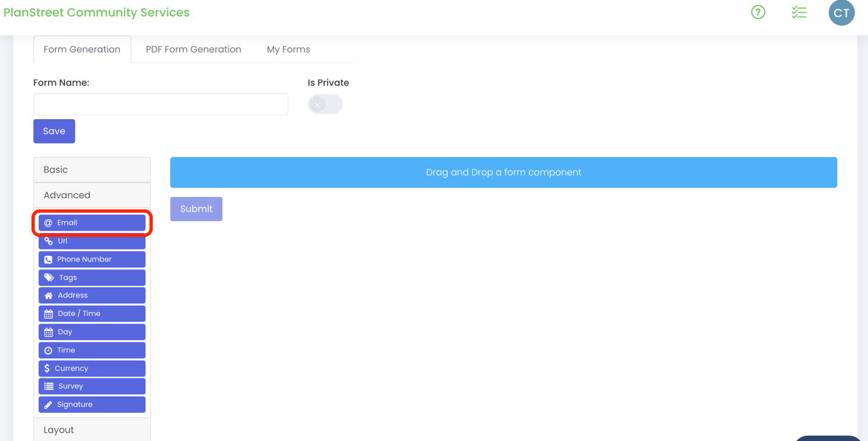Click the Save button
Screen dimensions: 868x441
(x=54, y=131)
